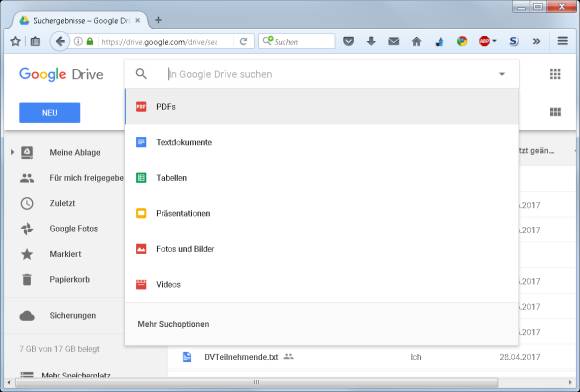Go to the browser home page

(417, 41)
